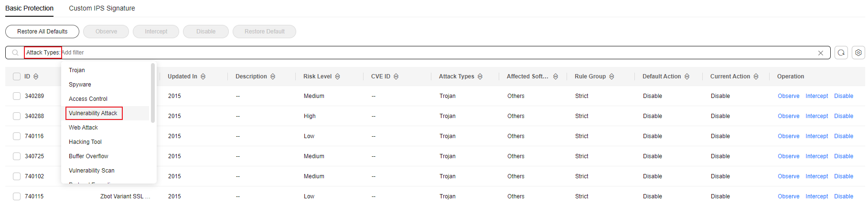
Task: Toggle the select-all header checkbox
Action: (17, 76)
